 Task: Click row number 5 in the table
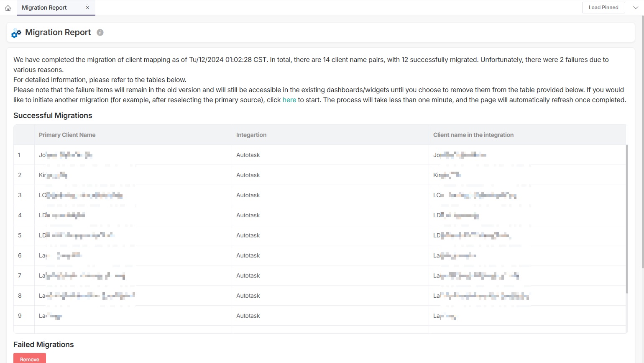click(20, 235)
